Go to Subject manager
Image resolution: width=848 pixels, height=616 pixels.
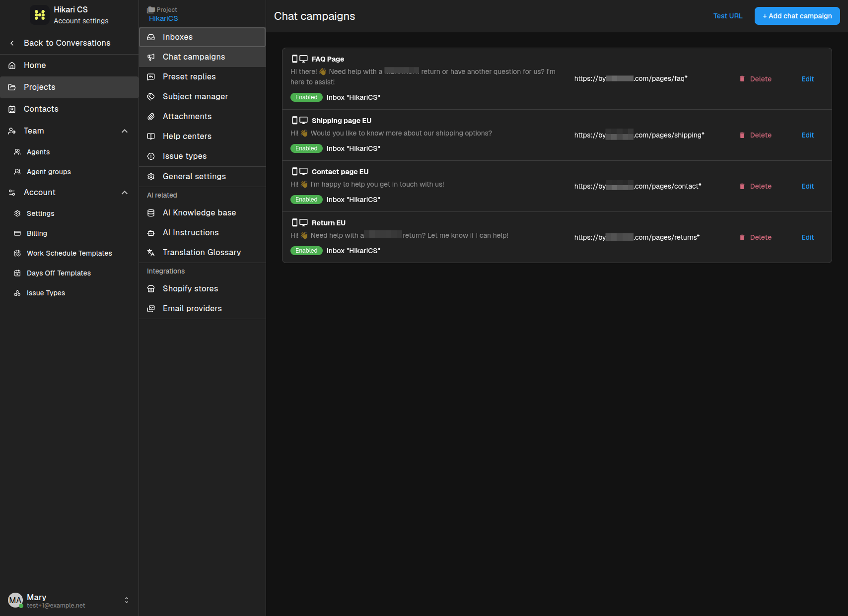(203, 97)
